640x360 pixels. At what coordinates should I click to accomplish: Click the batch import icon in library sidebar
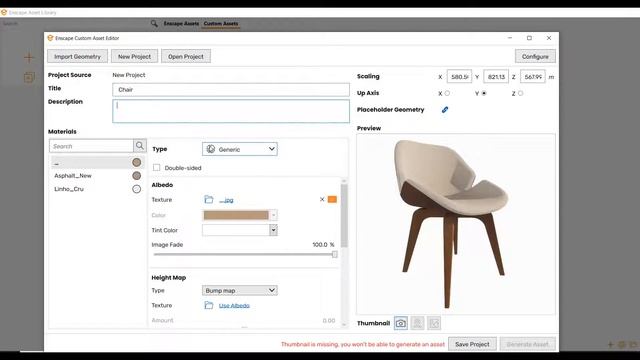click(x=29, y=77)
